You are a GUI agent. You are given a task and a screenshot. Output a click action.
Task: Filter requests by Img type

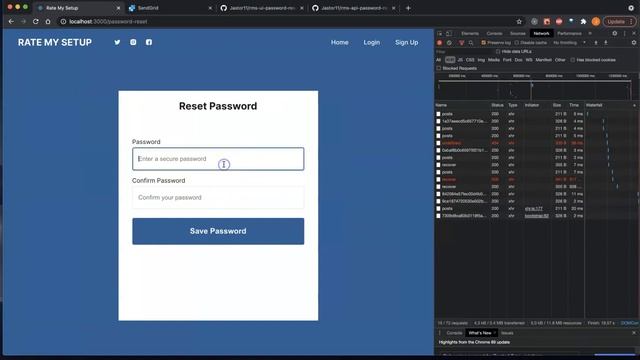click(x=481, y=60)
